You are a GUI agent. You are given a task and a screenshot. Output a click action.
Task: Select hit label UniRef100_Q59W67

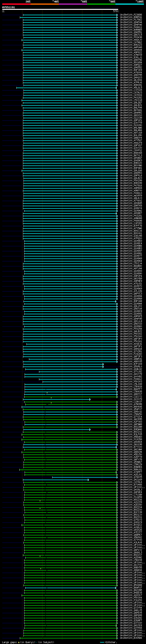(131, 462)
